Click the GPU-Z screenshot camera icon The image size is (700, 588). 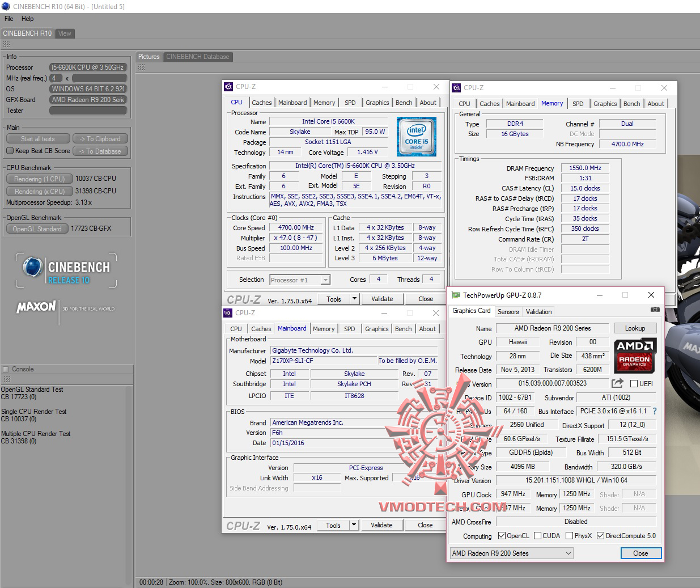click(x=655, y=310)
